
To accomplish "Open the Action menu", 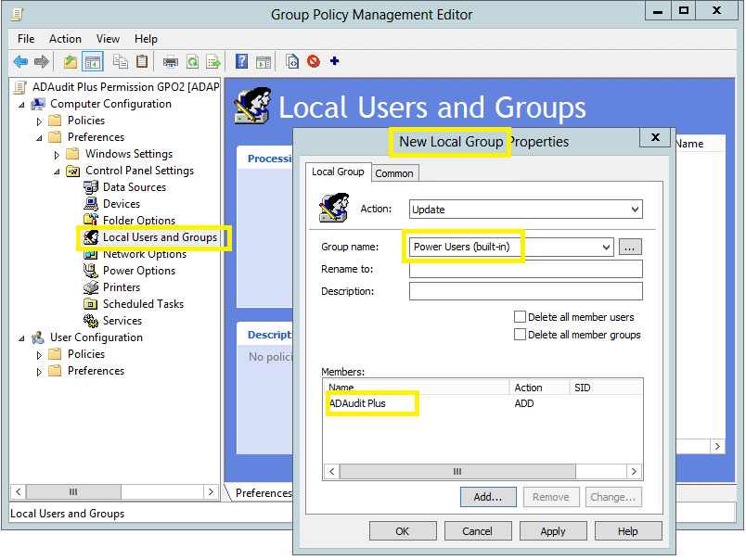I will pos(65,39).
